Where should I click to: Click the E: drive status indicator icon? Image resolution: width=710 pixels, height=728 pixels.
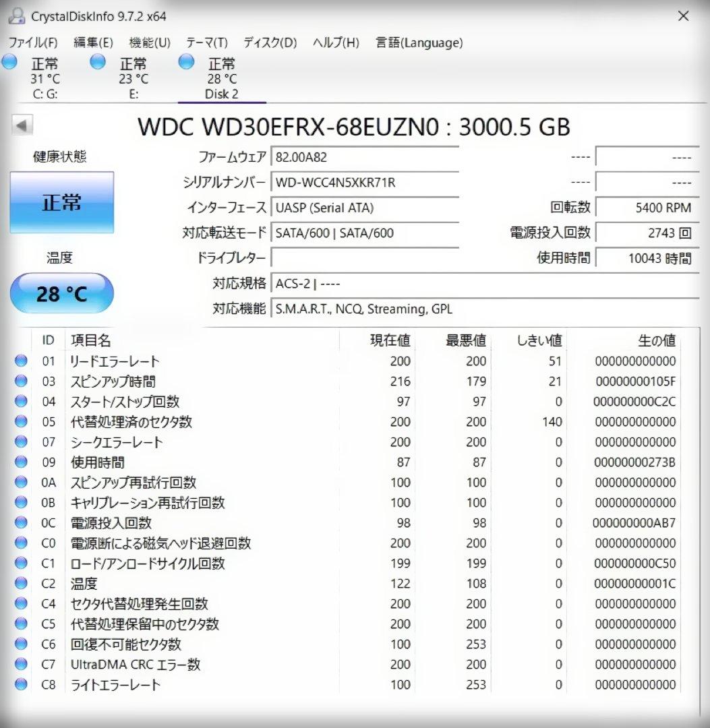pos(98,61)
